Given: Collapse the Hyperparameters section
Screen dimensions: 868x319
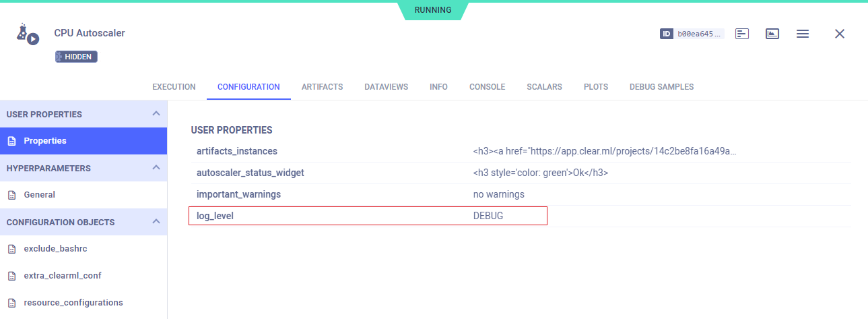Looking at the screenshot, I should (156, 167).
